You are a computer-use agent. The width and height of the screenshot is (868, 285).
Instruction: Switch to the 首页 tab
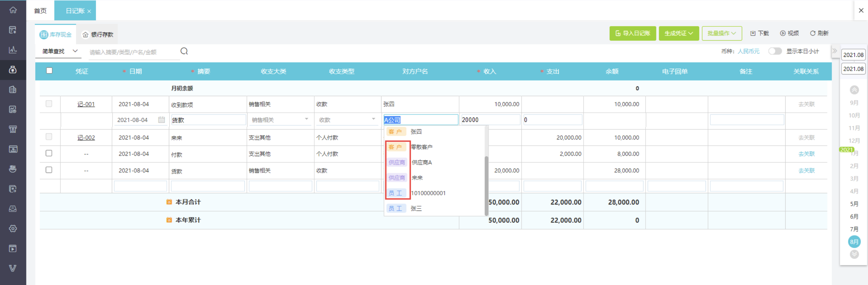pos(40,11)
